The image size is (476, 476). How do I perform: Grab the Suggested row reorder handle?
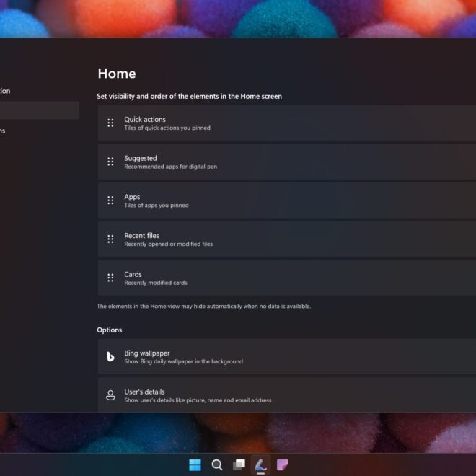coord(110,162)
